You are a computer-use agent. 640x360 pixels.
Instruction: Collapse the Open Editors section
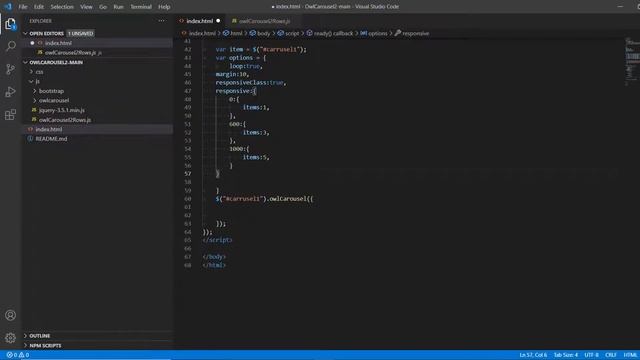(x=26, y=33)
